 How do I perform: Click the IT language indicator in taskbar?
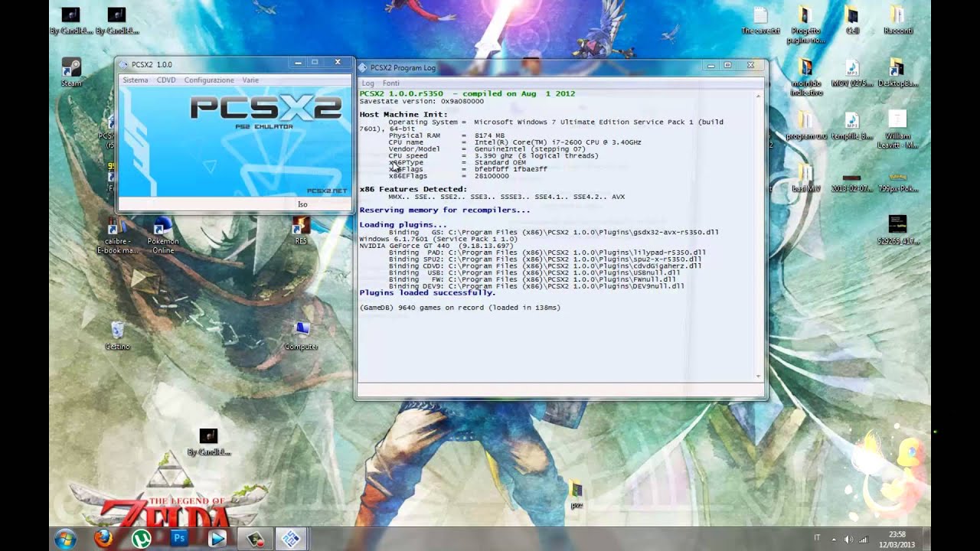coord(817,538)
